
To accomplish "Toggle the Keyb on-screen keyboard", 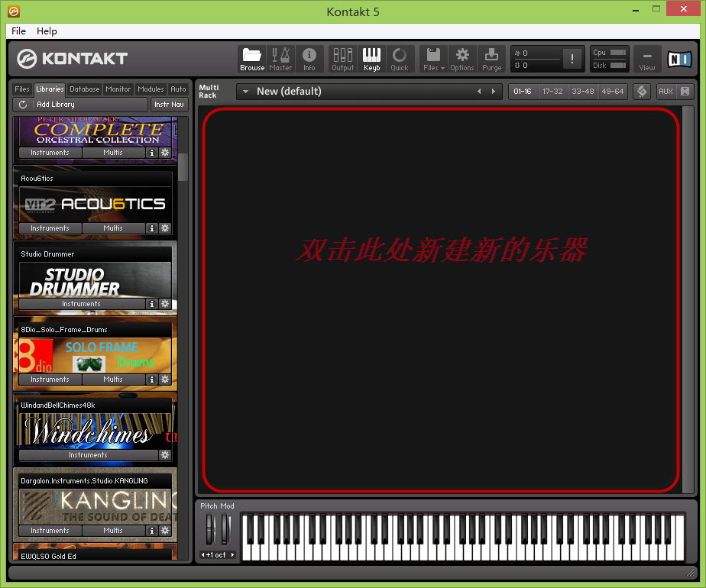I will point(372,59).
